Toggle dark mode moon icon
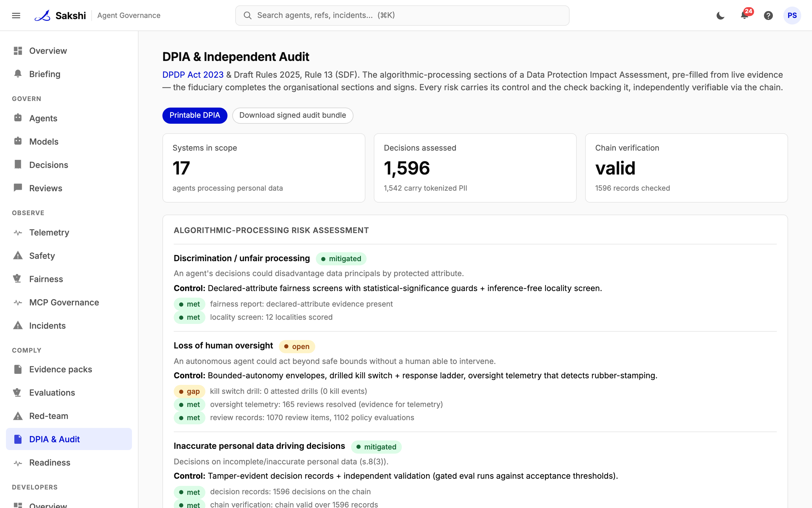 click(x=720, y=16)
